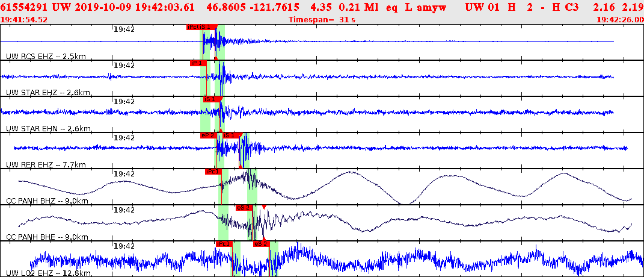Image resolution: width=644 pixels, height=277 pixels.
Task: Click magnitude 0.21 Ml in the header
Action: pyautogui.click(x=359, y=7)
